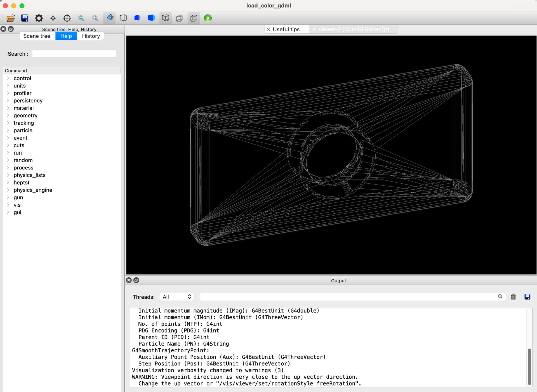Open a macro file with folder icon
The image size is (537, 392).
click(11, 18)
